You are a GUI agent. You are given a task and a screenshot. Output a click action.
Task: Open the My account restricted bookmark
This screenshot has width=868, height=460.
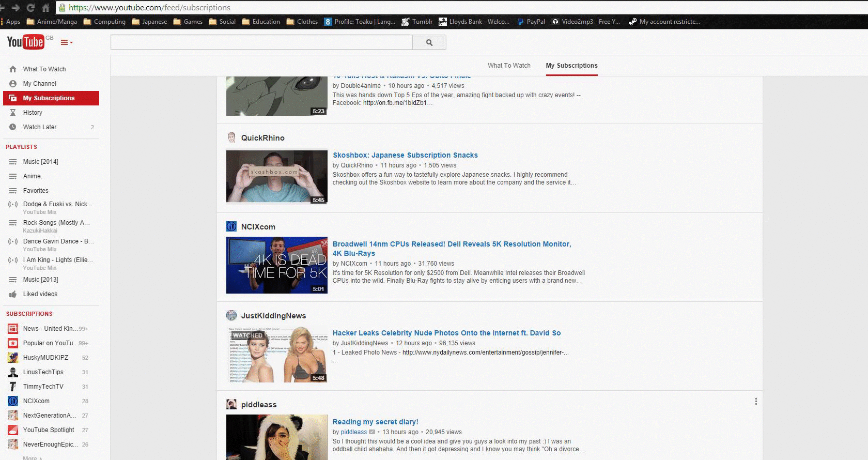coord(664,22)
